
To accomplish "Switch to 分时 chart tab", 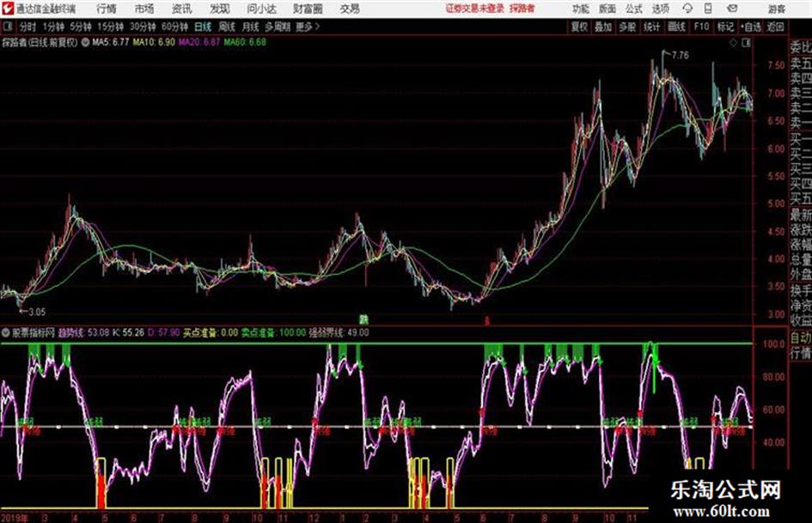I will point(27,27).
